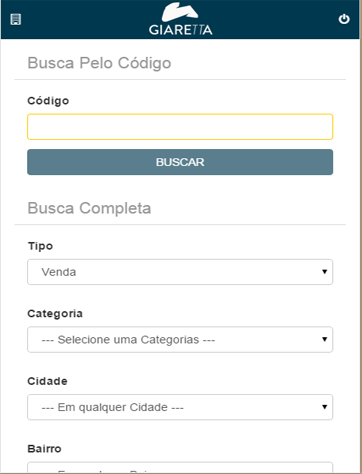Click the Cidade field label

[x=47, y=381]
